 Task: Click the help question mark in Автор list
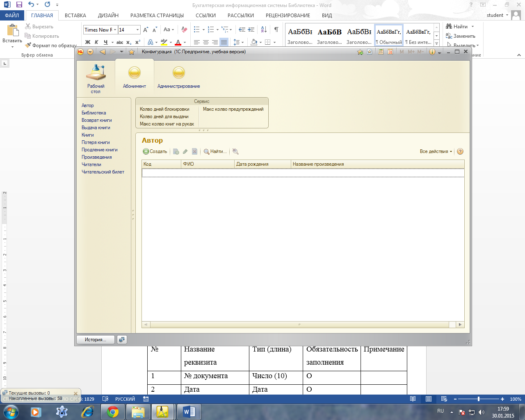460,151
